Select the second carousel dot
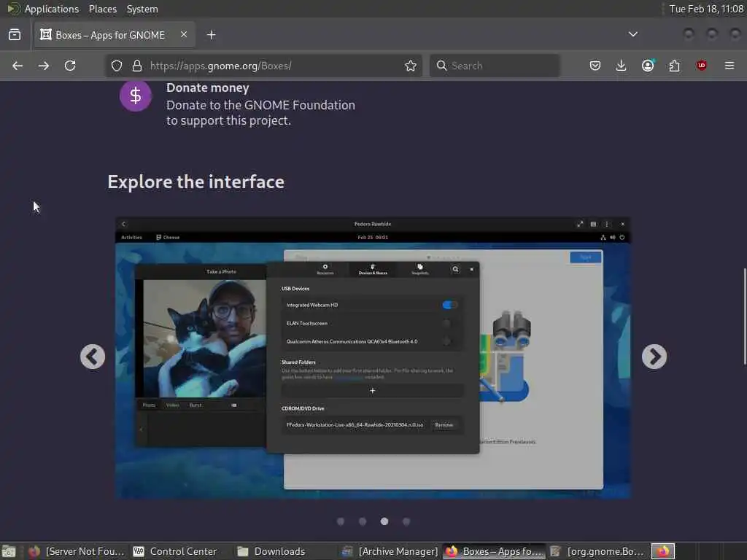 click(363, 521)
